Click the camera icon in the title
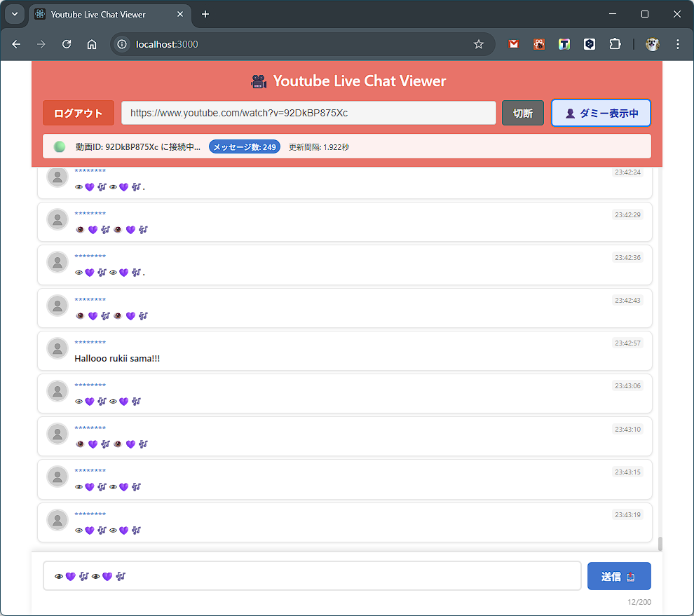Screen dimensions: 694x616 click(259, 81)
